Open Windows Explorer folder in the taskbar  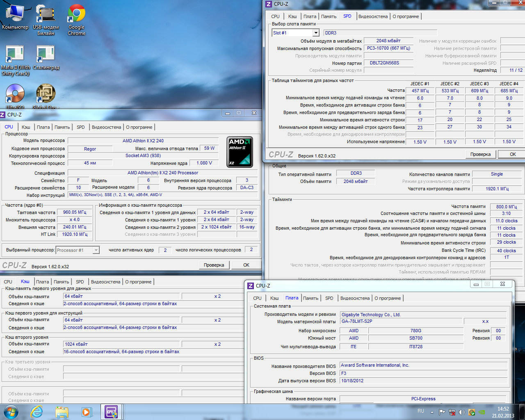tap(62, 411)
